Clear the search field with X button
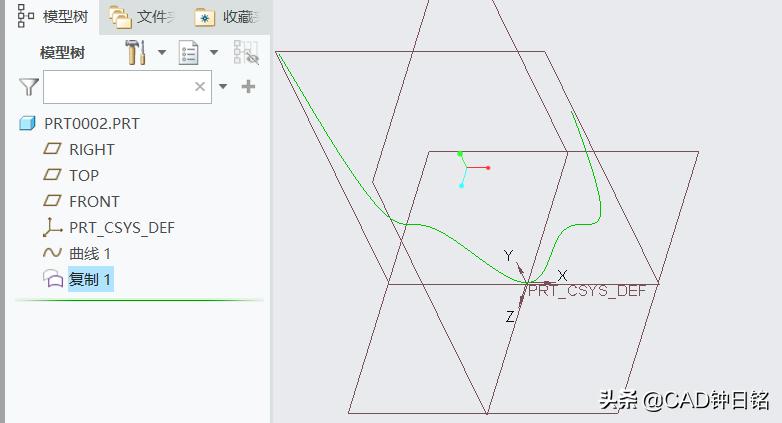 click(x=200, y=87)
